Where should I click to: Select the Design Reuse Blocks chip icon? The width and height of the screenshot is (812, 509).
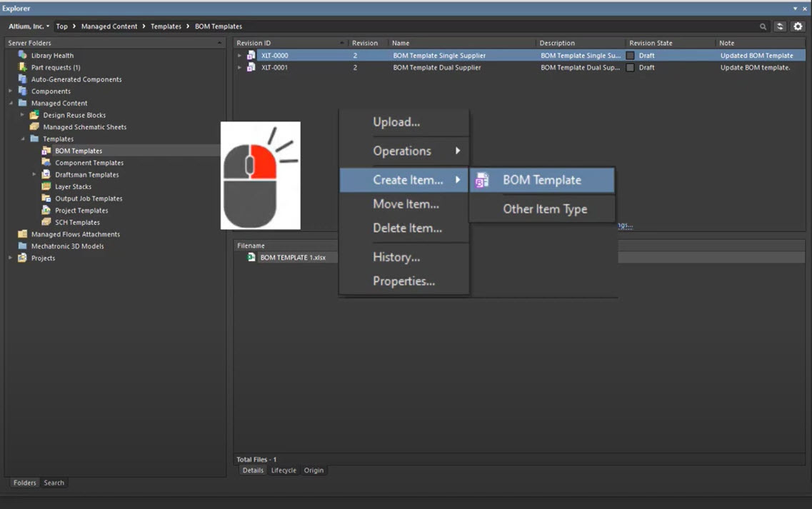[x=34, y=114]
